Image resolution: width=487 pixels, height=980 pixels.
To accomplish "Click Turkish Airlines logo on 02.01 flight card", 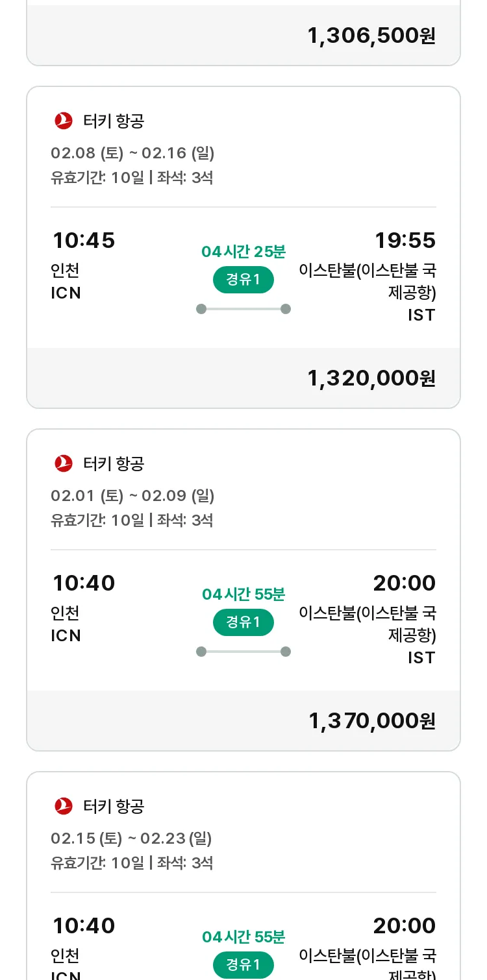I will pos(64,463).
